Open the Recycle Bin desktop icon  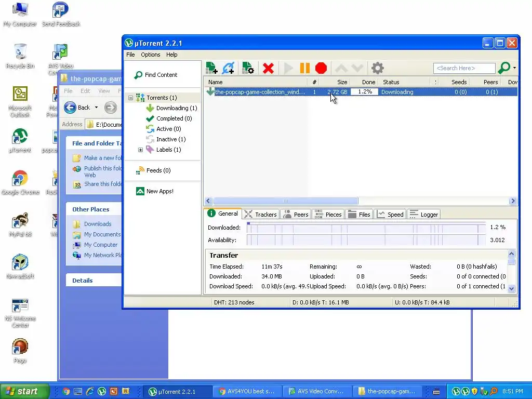tap(20, 56)
